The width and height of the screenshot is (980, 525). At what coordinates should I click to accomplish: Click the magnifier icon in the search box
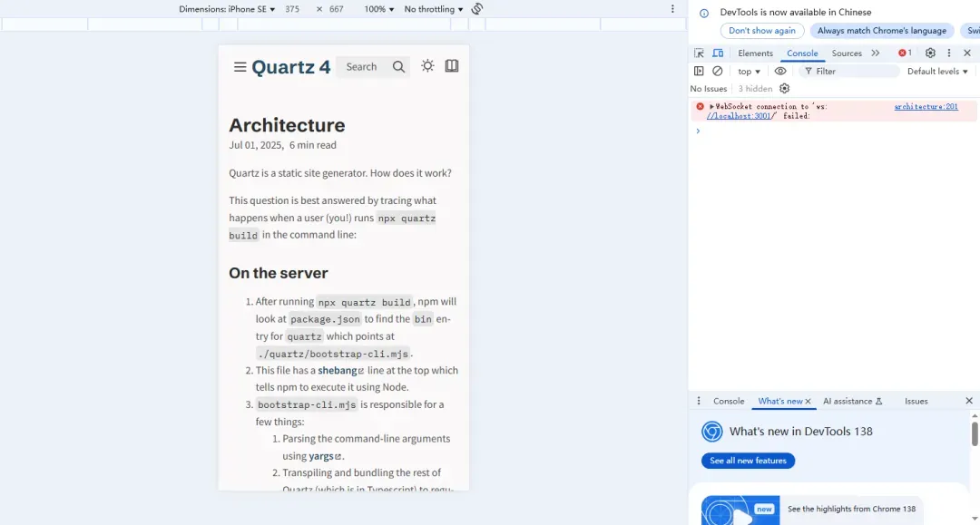(x=398, y=67)
